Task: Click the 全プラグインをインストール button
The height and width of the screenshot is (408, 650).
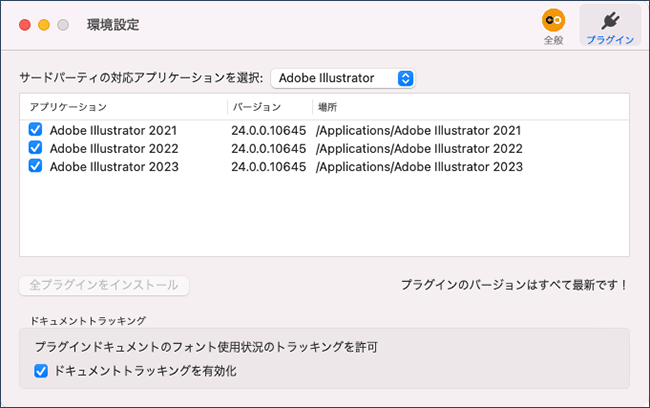Action: pos(104,285)
